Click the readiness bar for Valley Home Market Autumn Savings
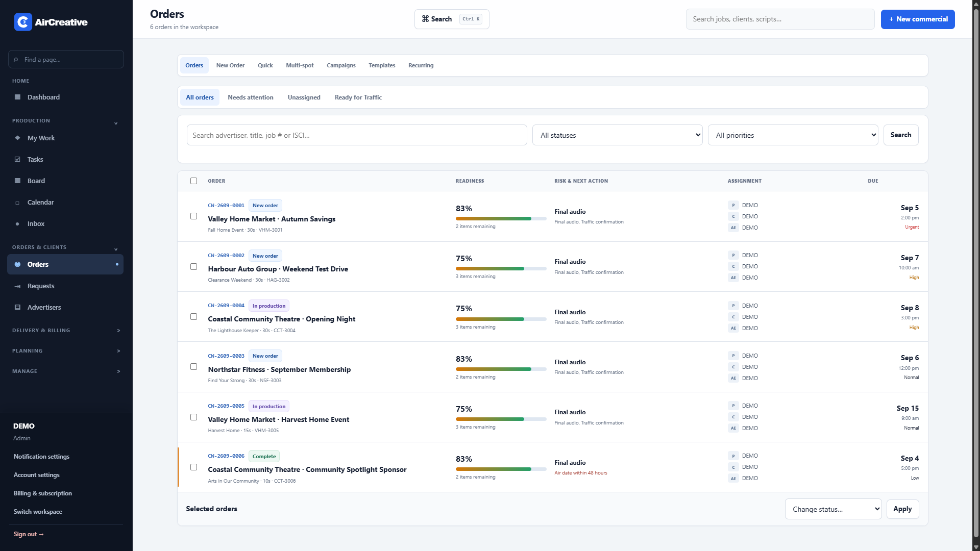Screen dimensions: 980x551 click(x=501, y=218)
